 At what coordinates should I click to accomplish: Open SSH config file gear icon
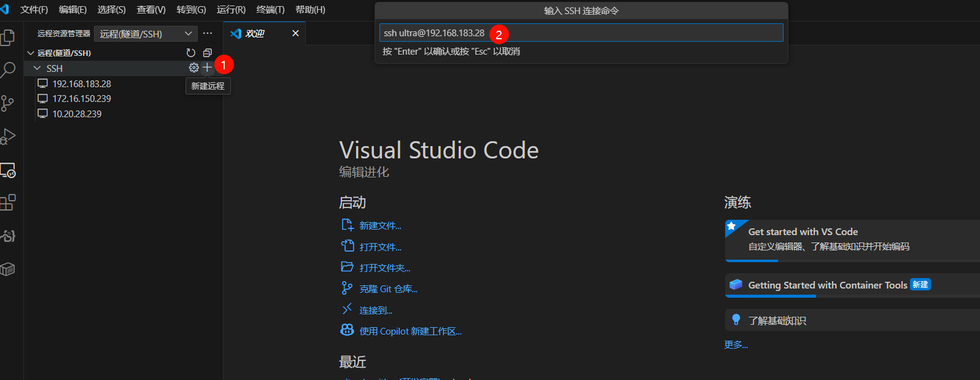point(194,68)
